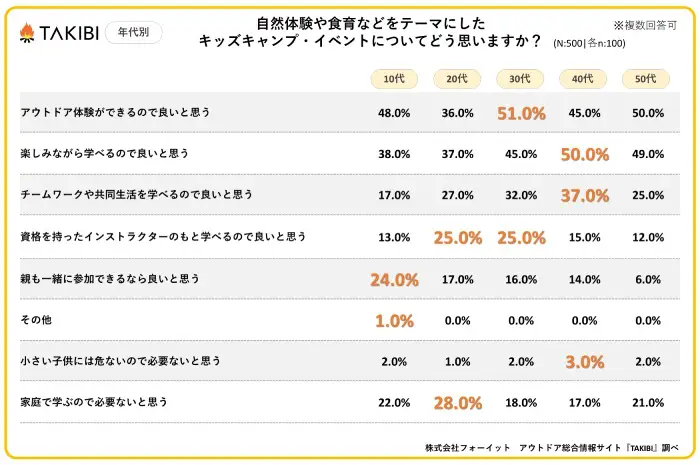
Task: Click the highlighted 28.0% value
Action: [x=457, y=403]
